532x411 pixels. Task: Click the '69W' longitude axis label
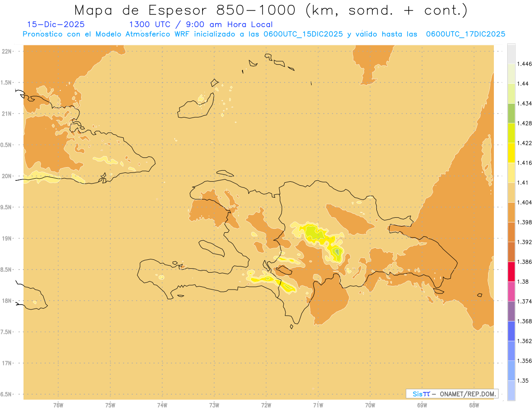click(x=422, y=405)
